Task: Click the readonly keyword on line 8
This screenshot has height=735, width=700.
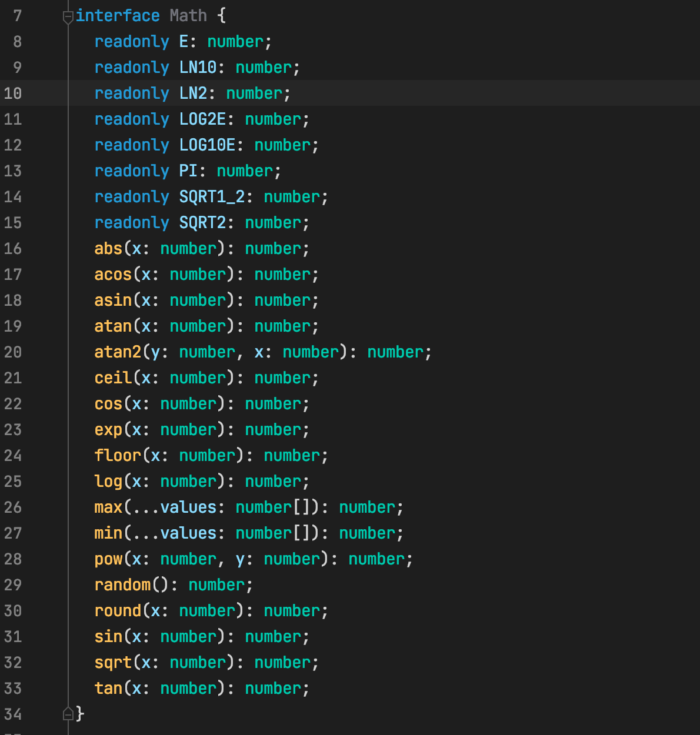Action: click(x=132, y=41)
